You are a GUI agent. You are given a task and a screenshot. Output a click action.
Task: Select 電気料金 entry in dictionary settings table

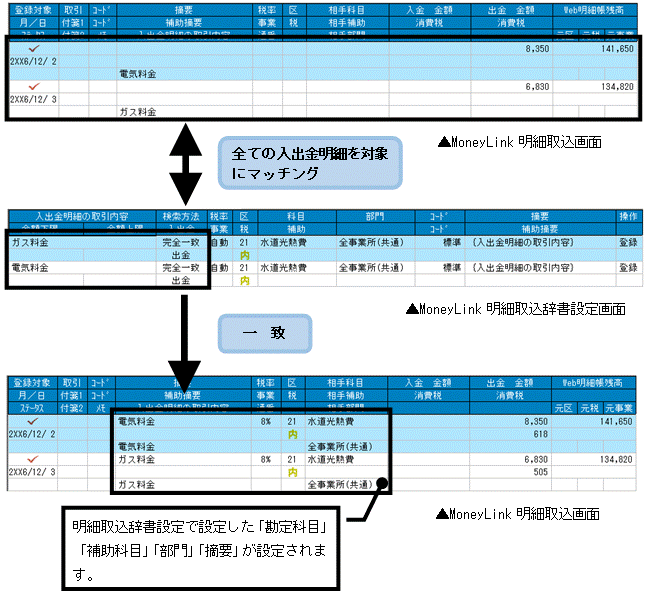click(30, 268)
